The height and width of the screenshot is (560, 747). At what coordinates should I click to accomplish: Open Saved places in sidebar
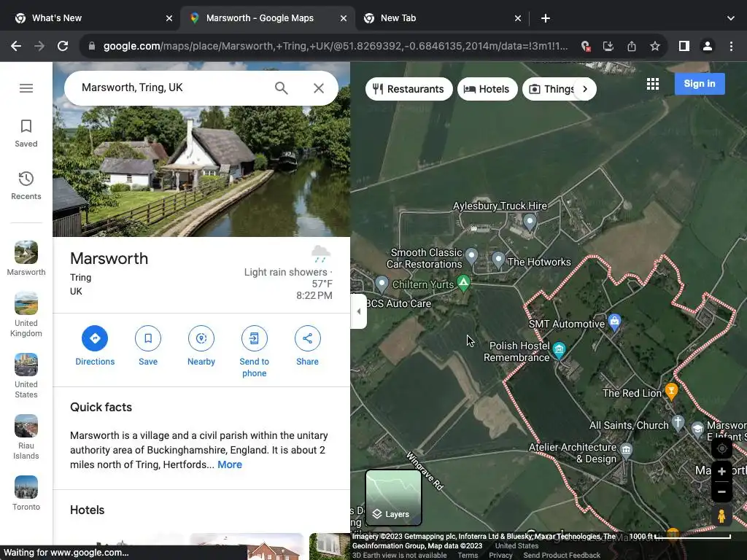(x=26, y=133)
